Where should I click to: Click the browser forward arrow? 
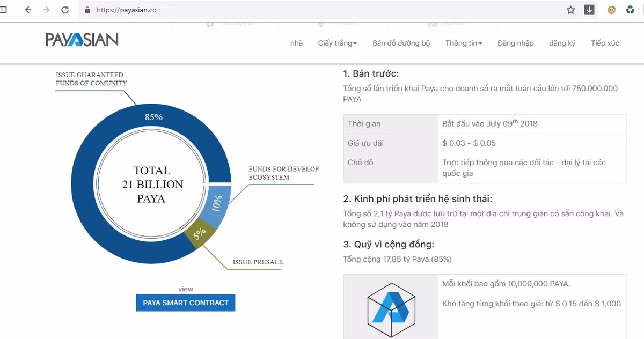47,10
